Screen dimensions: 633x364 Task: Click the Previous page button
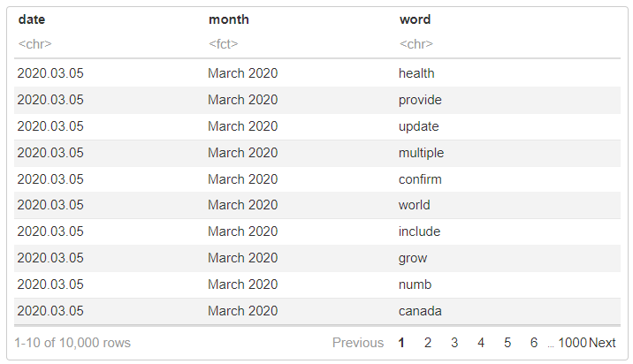click(x=358, y=343)
